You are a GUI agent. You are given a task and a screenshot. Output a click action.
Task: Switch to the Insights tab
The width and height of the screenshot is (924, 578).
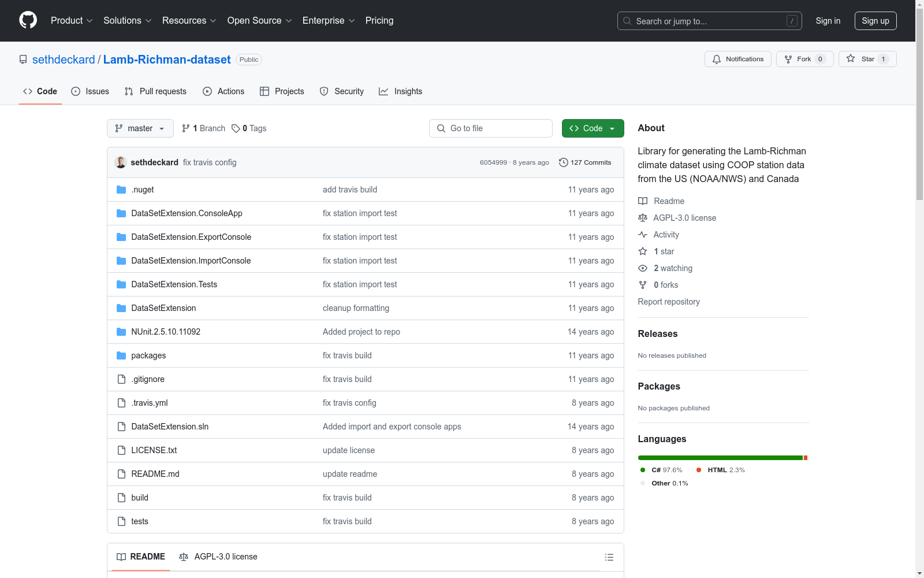pos(401,91)
